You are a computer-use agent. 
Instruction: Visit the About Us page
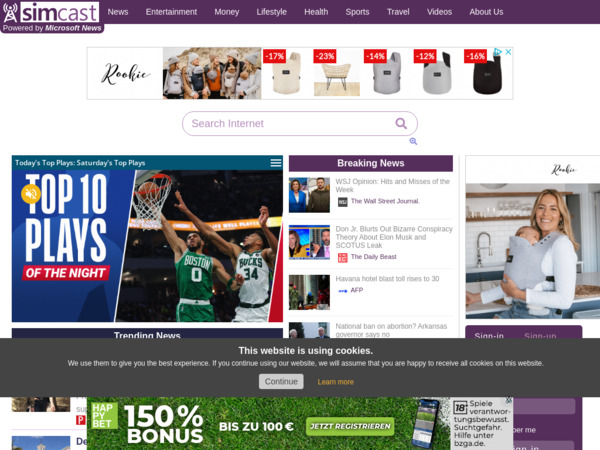[x=486, y=12]
